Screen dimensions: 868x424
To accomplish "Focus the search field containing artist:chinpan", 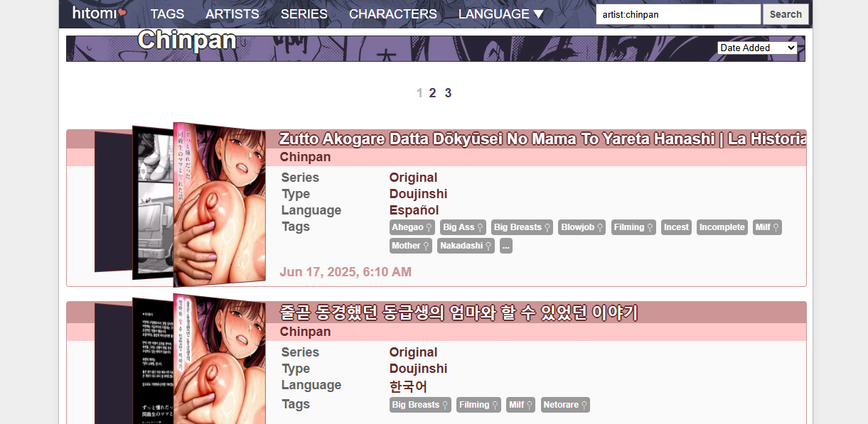I will [678, 14].
